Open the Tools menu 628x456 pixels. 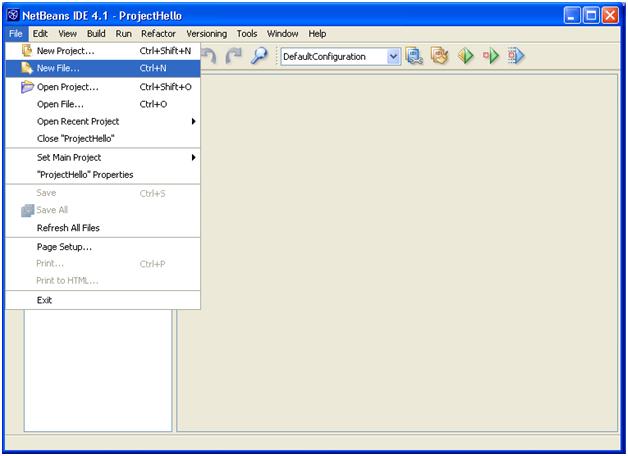pos(247,34)
